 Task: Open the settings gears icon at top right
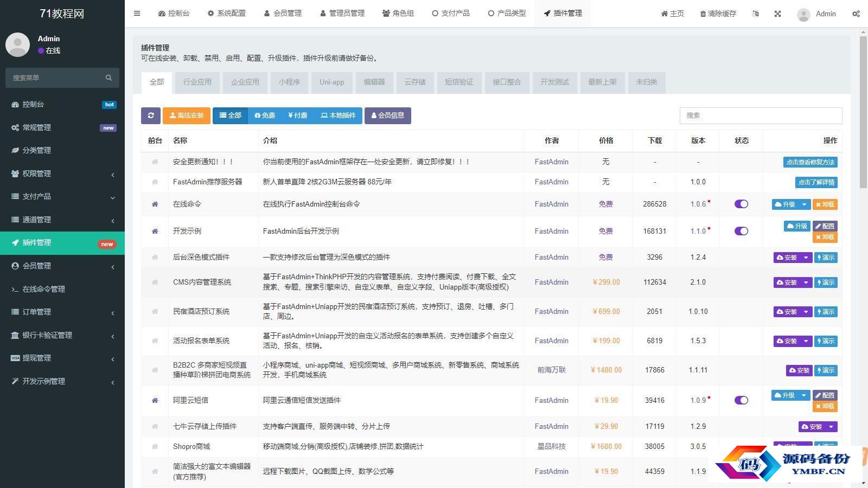coord(856,14)
